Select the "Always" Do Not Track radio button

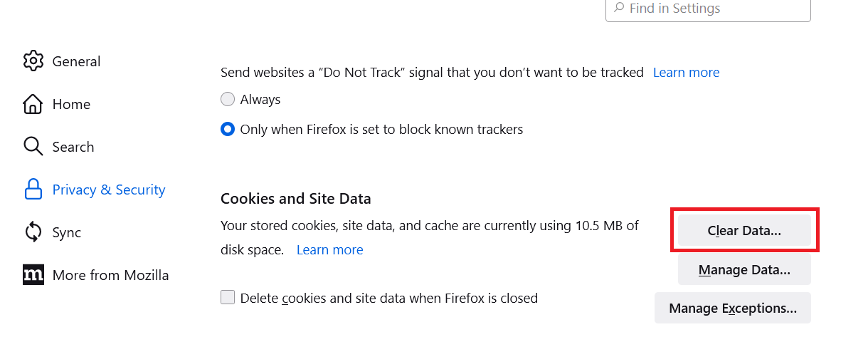(228, 100)
